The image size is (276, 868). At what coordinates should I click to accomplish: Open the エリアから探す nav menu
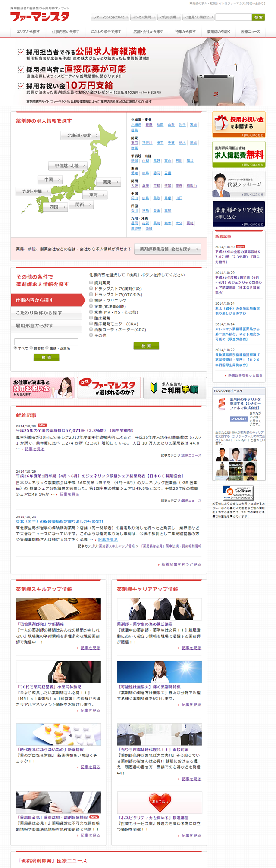tap(28, 32)
